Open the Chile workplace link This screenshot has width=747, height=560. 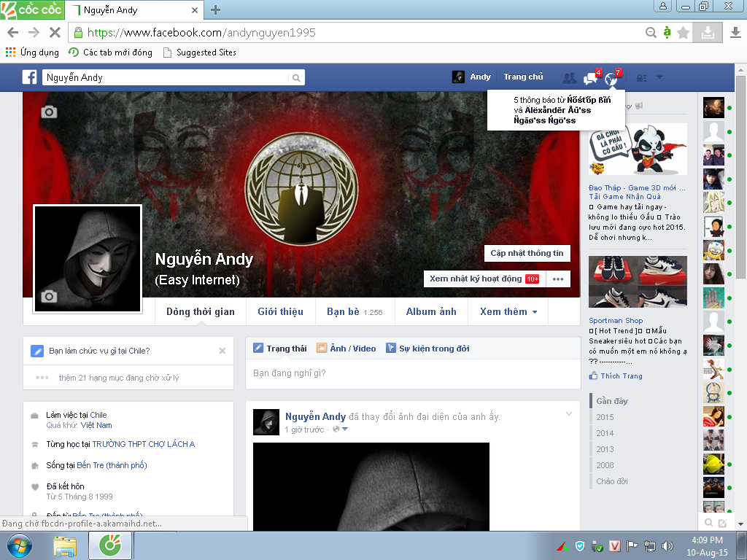pyautogui.click(x=98, y=415)
